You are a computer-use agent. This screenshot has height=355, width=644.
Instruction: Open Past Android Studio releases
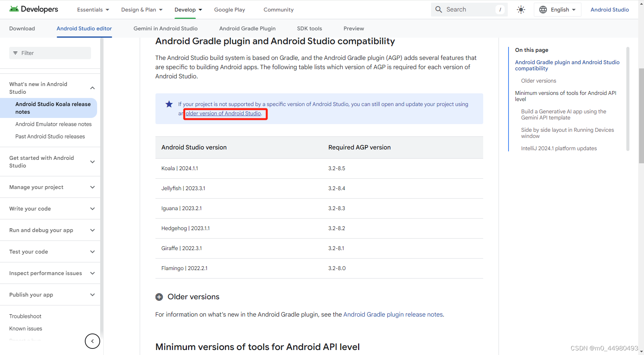click(x=50, y=136)
